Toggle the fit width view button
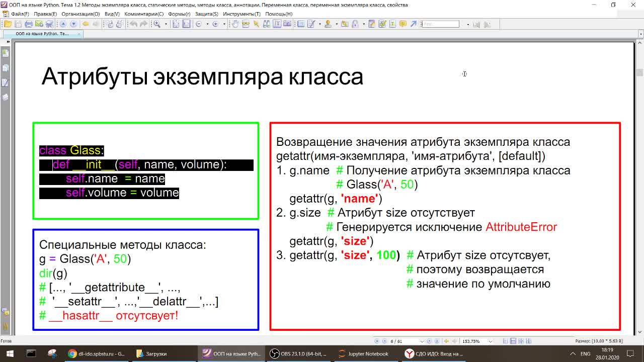 click(x=186, y=24)
